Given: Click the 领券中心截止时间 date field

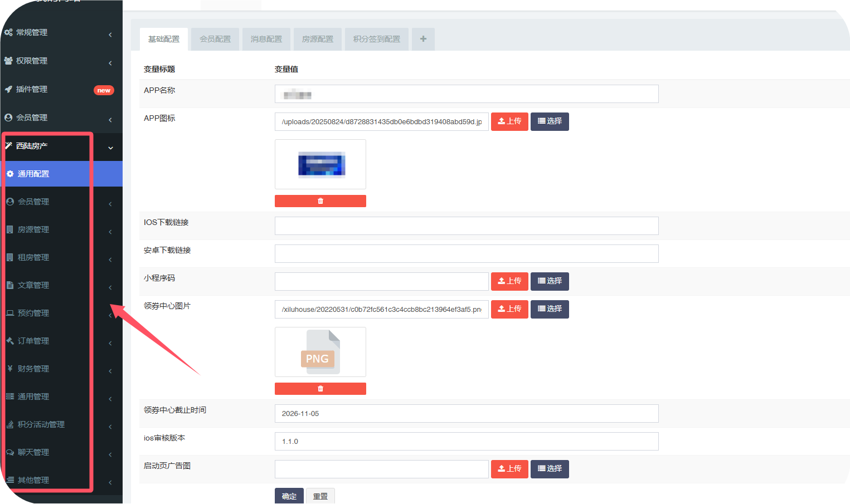Looking at the screenshot, I should [x=467, y=413].
